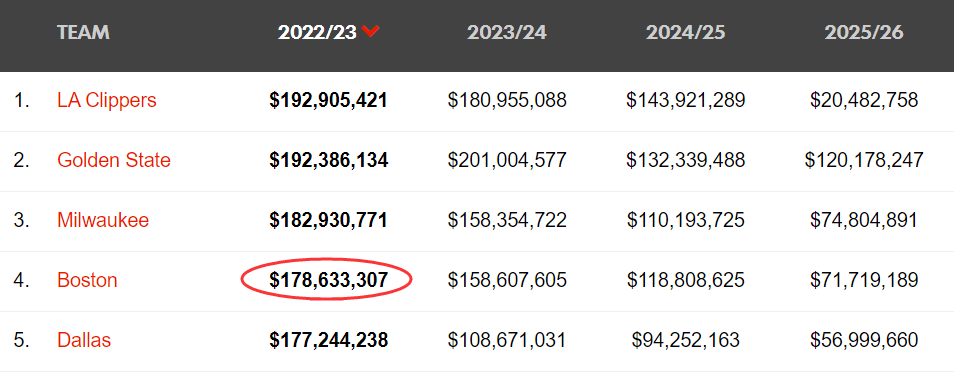Click Dallas 2022/23 total $177,244,238

click(x=329, y=340)
